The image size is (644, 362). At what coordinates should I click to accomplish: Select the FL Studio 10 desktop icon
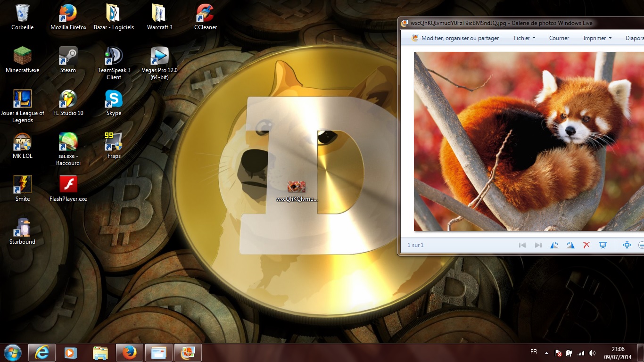click(x=68, y=102)
